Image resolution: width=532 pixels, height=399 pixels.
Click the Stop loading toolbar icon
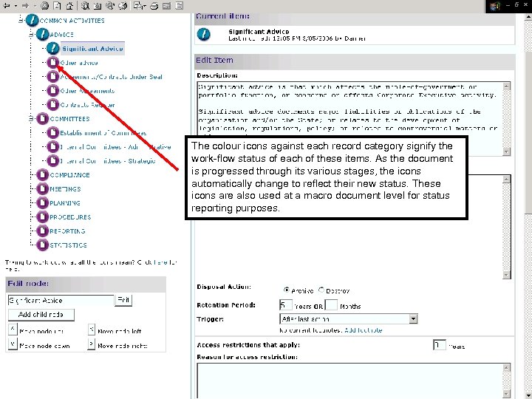pyautogui.click(x=44, y=5)
